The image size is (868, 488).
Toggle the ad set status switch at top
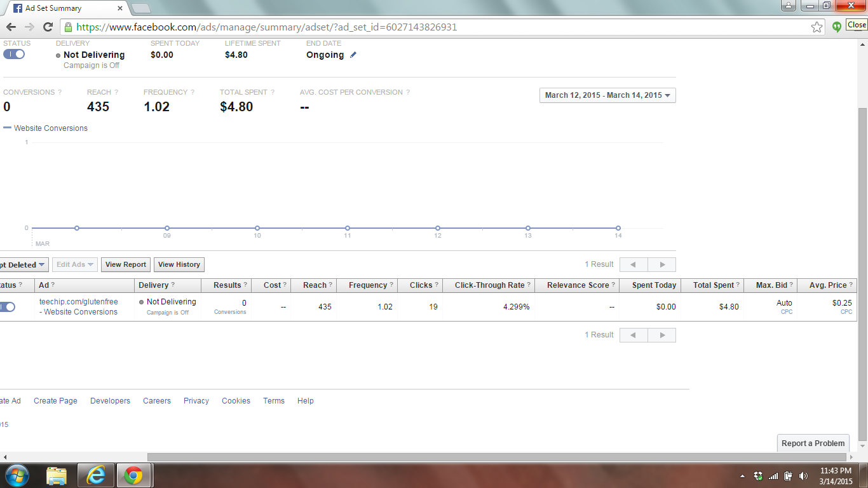coord(14,54)
